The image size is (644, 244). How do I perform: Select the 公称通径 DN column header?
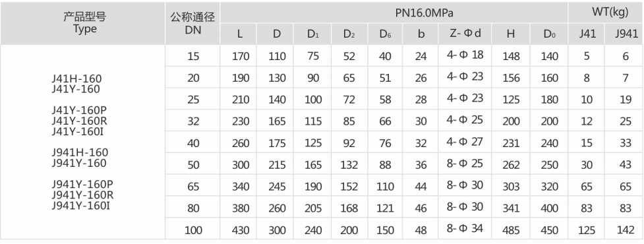[x=192, y=24]
